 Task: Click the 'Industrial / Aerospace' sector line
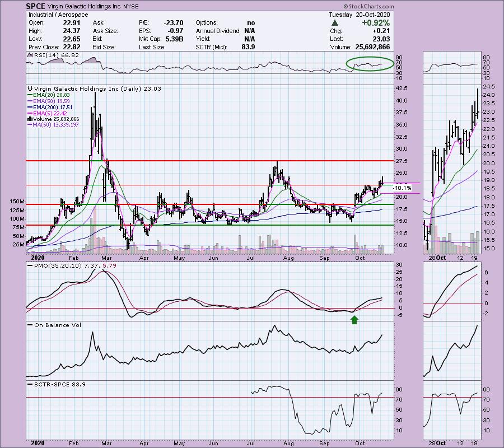[x=58, y=15]
